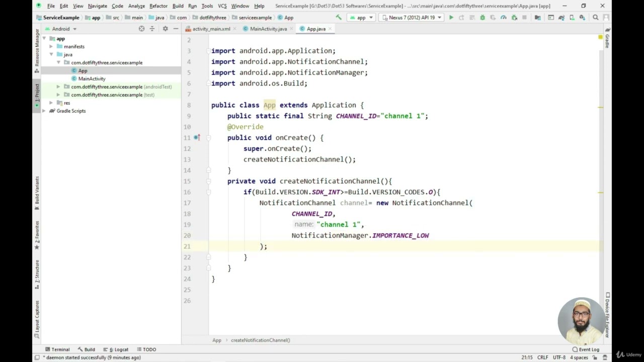Viewport: 644px width, 362px height.
Task: Click Scroll from Source target icon
Action: tap(141, 29)
